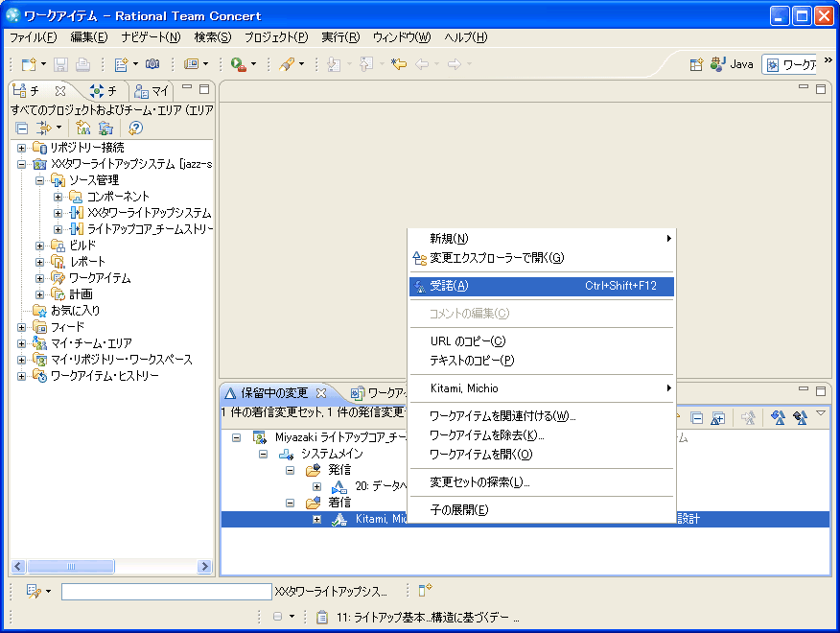Choose 受諾(A) from the context menu

[542, 286]
